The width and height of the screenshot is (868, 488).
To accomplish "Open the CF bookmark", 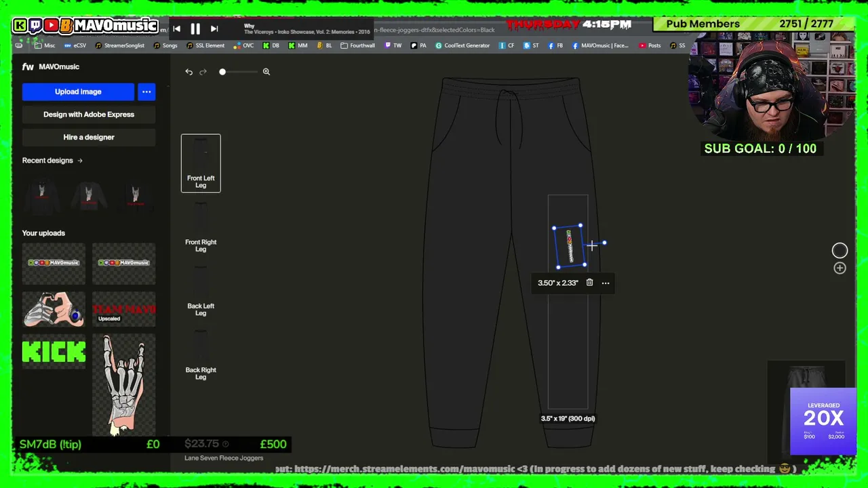I will pyautogui.click(x=507, y=45).
